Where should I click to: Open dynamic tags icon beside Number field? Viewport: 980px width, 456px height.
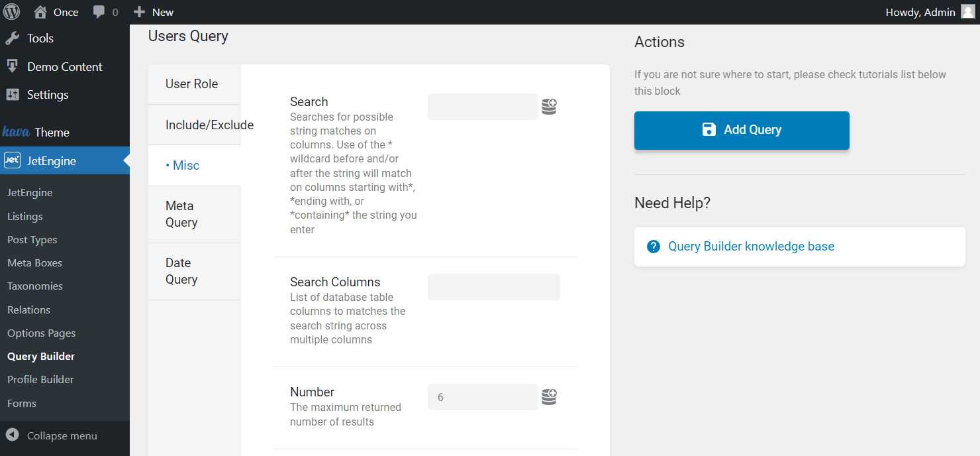(549, 396)
